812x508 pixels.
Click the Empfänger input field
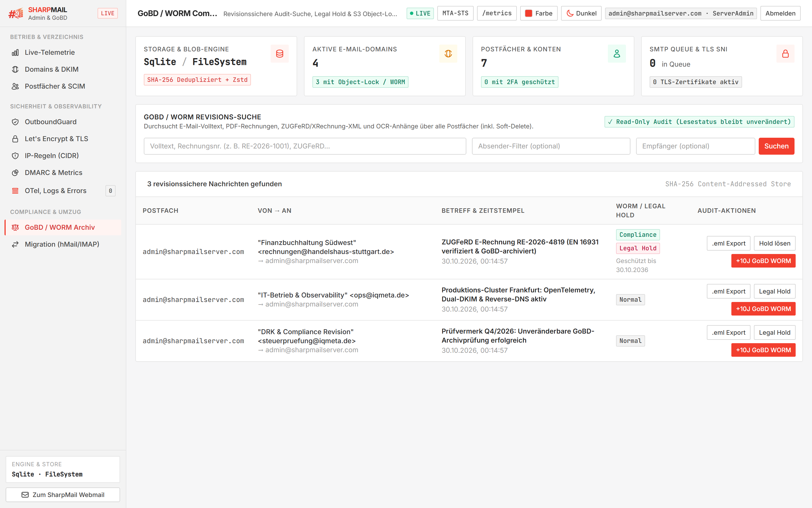click(695, 146)
